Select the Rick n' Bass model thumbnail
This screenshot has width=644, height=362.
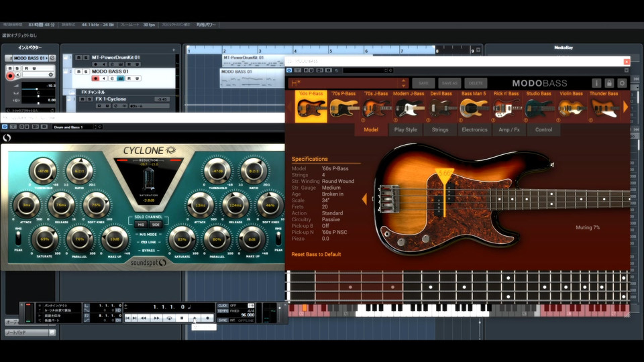point(506,107)
